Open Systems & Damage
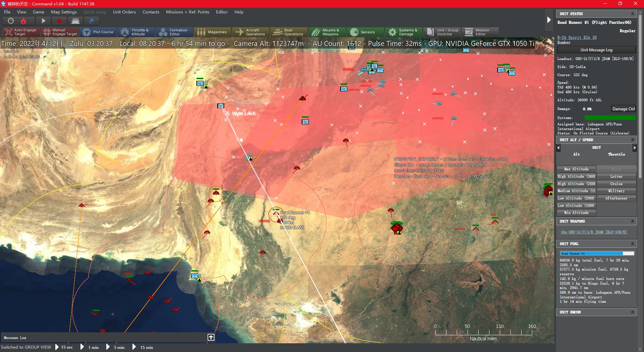644x352 pixels. pyautogui.click(x=404, y=32)
